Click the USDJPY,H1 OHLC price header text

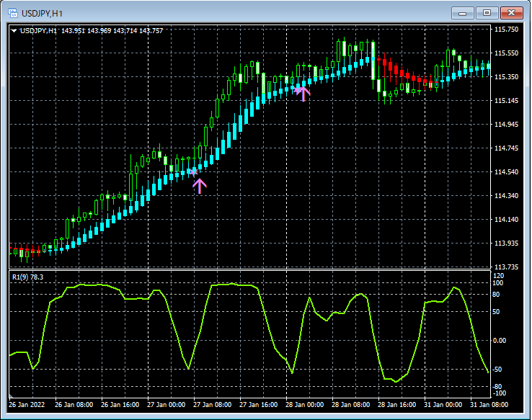pos(92,31)
